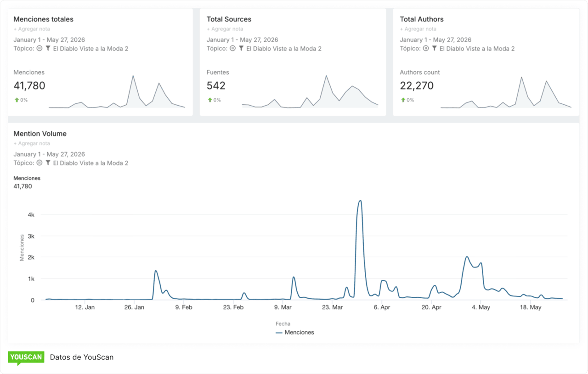Add a note to Menciones totales widget

[32, 29]
